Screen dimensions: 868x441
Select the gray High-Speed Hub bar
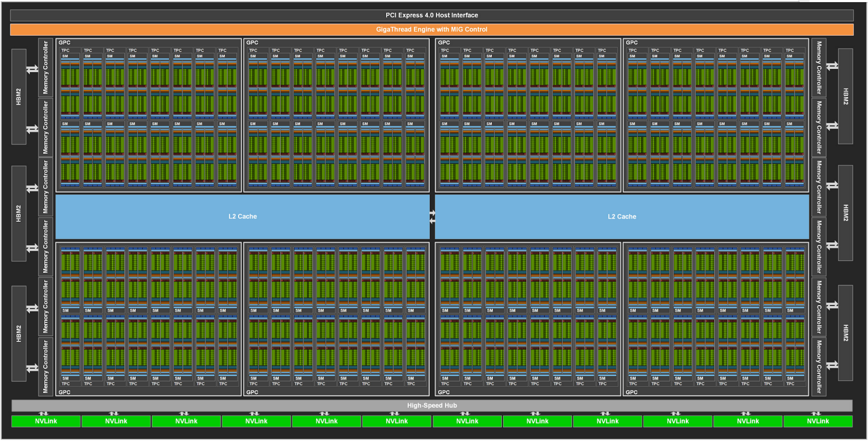(431, 405)
